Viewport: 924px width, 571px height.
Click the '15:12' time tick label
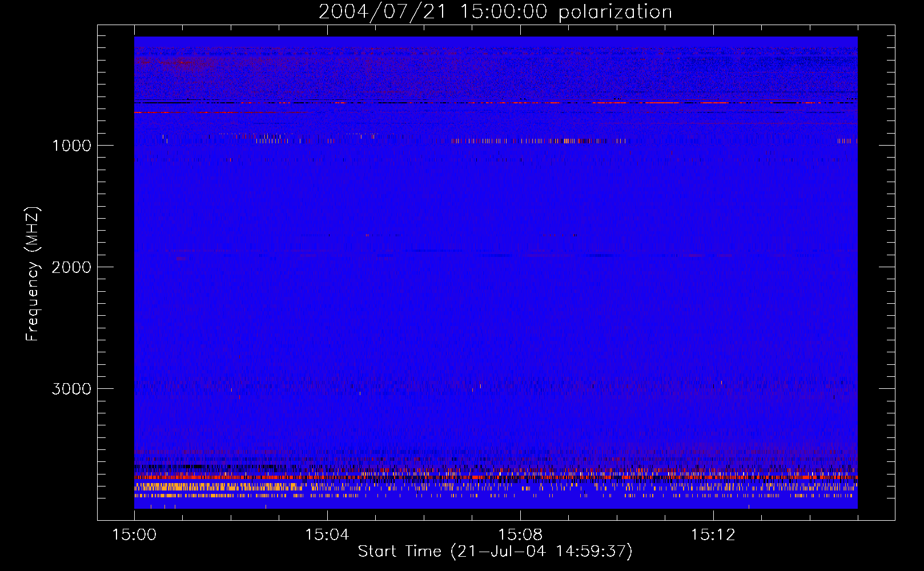pyautogui.click(x=713, y=534)
